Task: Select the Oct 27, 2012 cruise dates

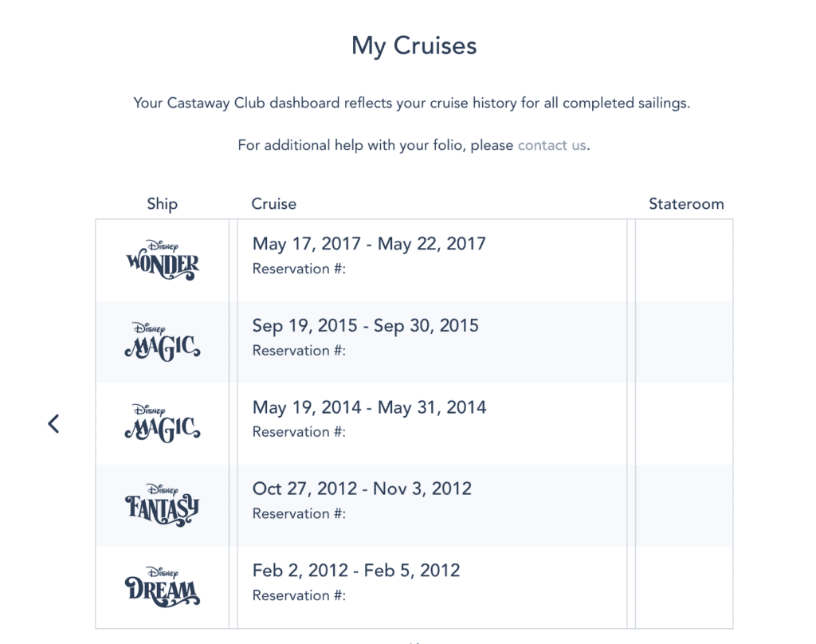Action: [362, 489]
